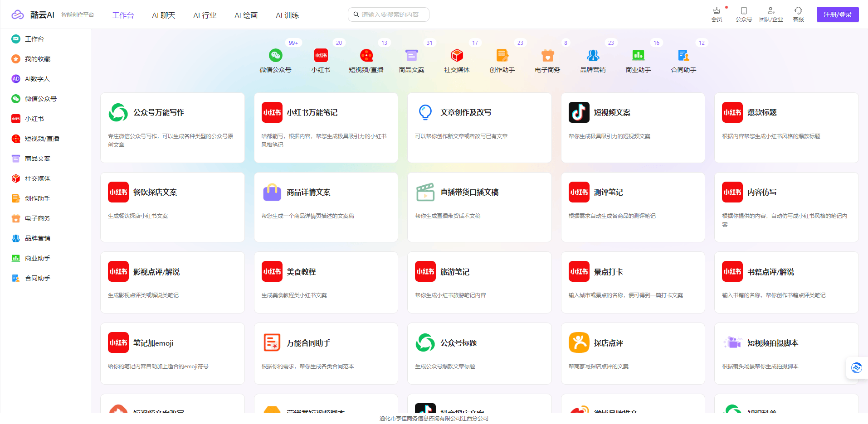The width and height of the screenshot is (868, 424).
Task: Select the short video/live stream category icon
Action: 366,56
